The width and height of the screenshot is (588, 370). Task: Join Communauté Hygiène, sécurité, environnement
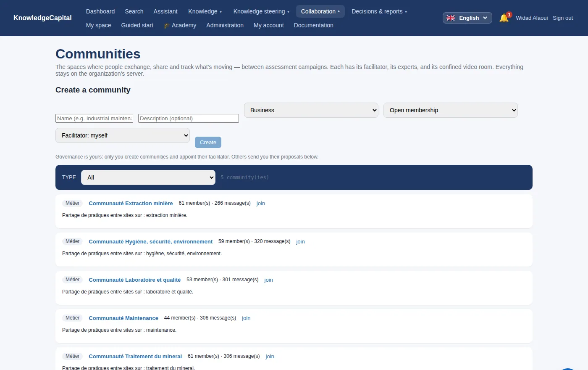[301, 242]
